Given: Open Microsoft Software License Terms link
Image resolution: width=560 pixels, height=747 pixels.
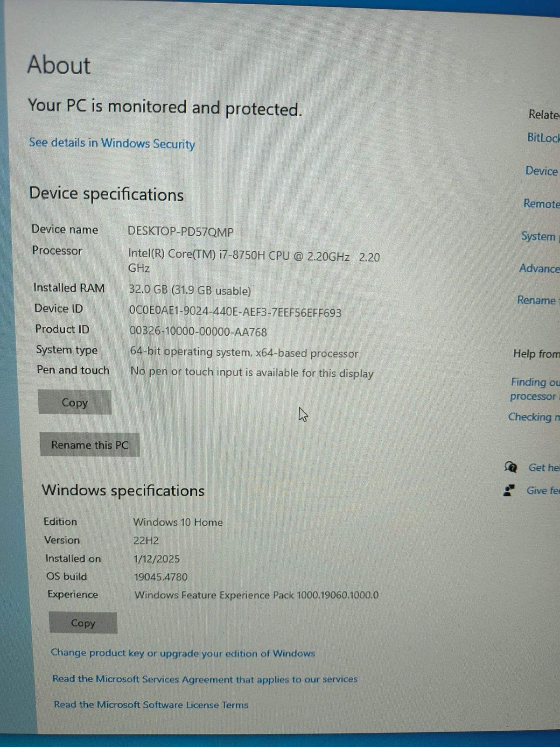Looking at the screenshot, I should coord(151,705).
